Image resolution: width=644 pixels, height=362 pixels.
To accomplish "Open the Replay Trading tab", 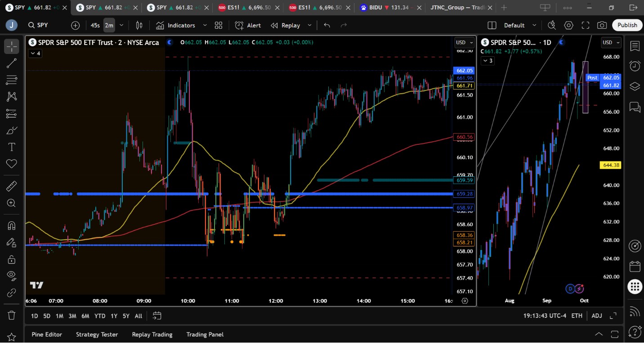I will [x=152, y=334].
